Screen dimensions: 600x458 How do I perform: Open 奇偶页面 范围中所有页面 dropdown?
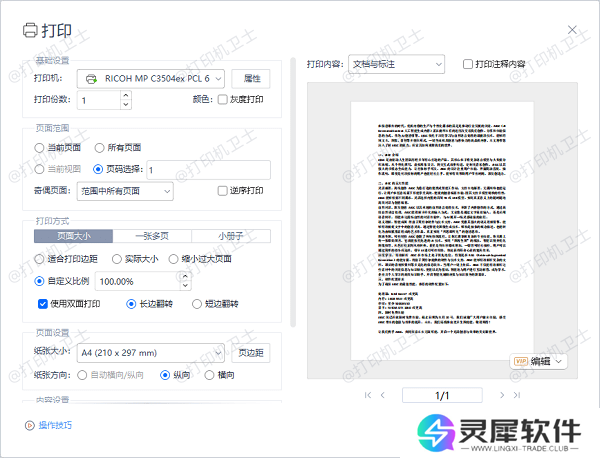tap(125, 191)
